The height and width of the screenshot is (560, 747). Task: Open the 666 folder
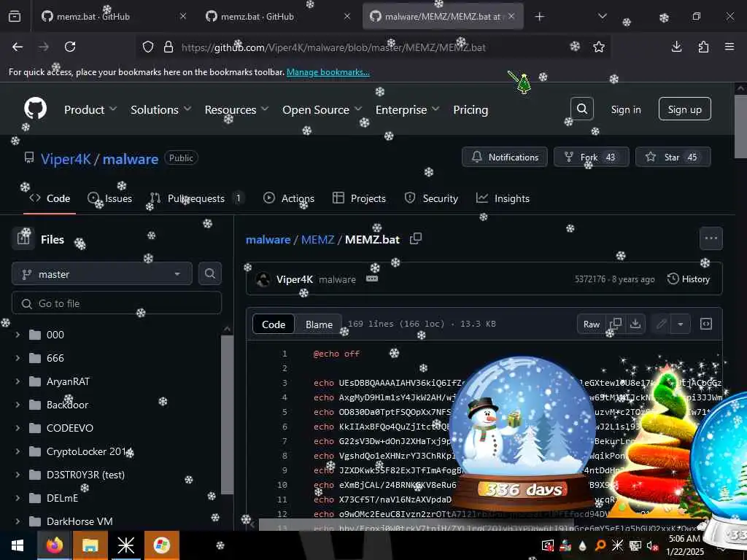[x=55, y=357]
